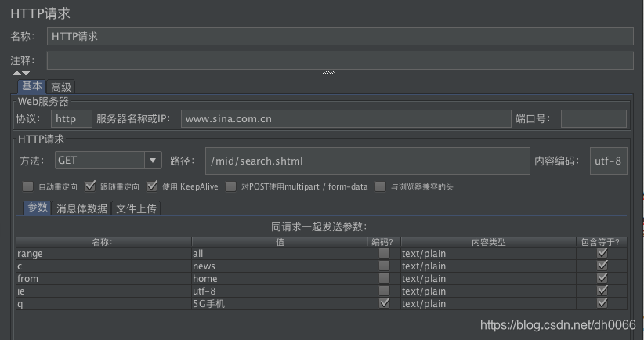Click the 编码? column header

coord(384,242)
